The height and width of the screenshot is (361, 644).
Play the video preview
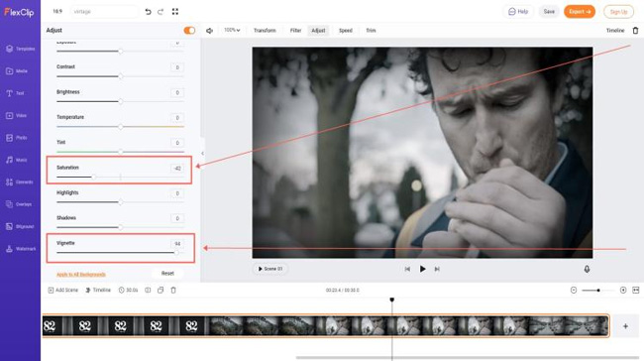coord(422,269)
